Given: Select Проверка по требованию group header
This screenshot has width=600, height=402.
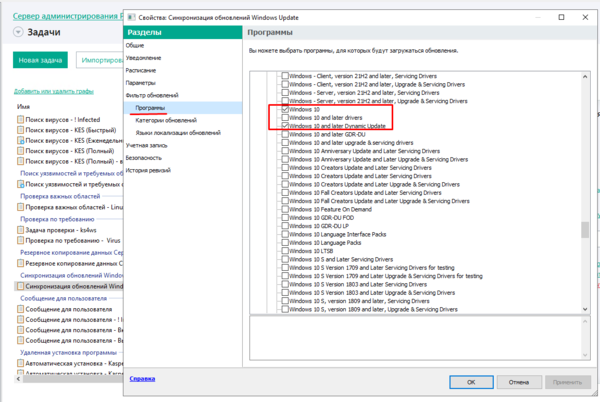Looking at the screenshot, I should pyautogui.click(x=57, y=219).
